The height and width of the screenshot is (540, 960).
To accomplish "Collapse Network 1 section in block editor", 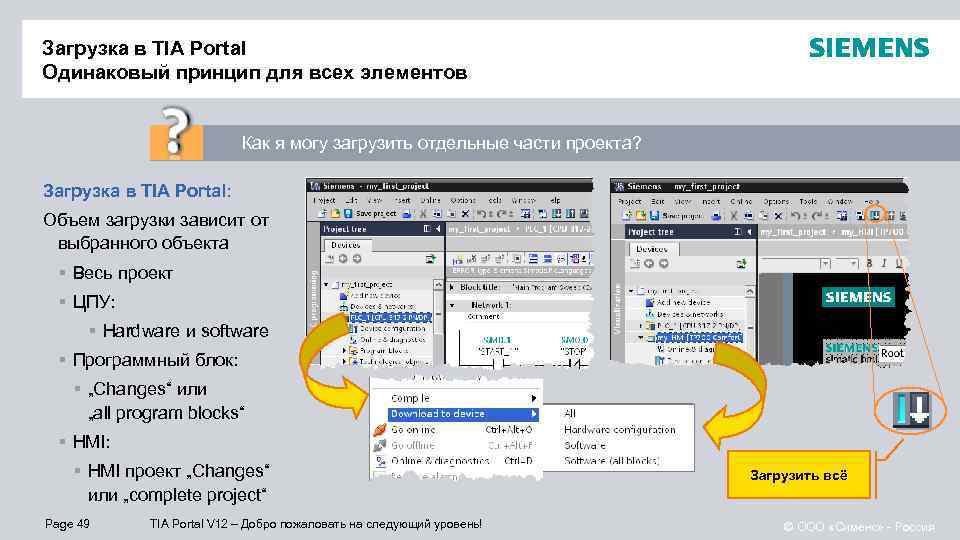I will (452, 305).
